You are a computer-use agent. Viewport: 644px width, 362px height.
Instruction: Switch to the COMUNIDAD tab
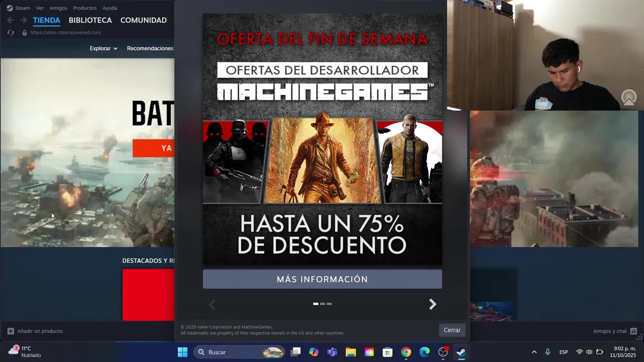click(x=143, y=20)
